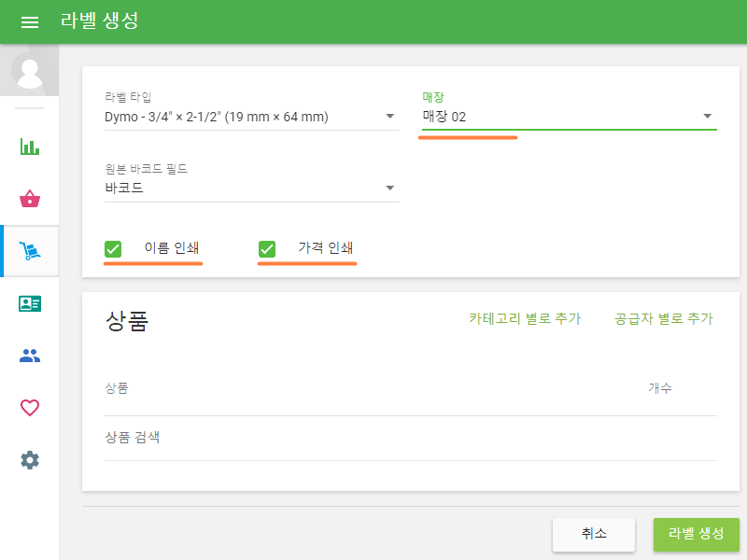Expand the 매장 02 store dropdown

[x=570, y=117]
